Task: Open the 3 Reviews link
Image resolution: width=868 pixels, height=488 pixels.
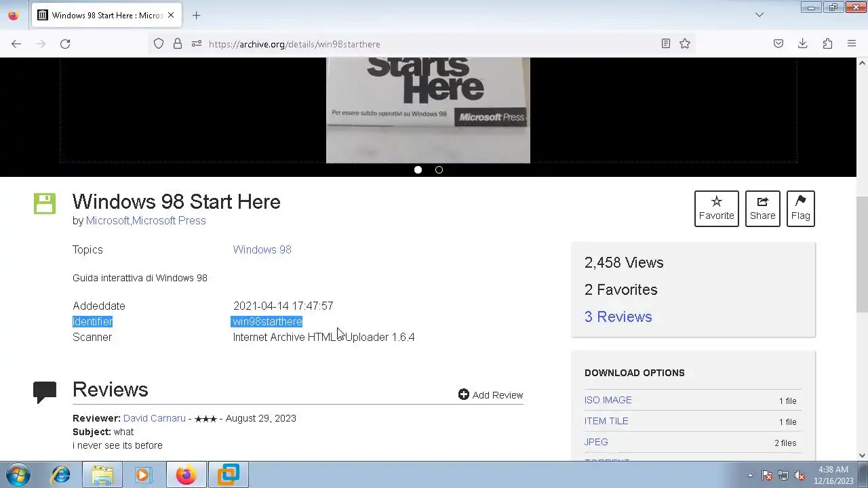Action: click(x=618, y=317)
